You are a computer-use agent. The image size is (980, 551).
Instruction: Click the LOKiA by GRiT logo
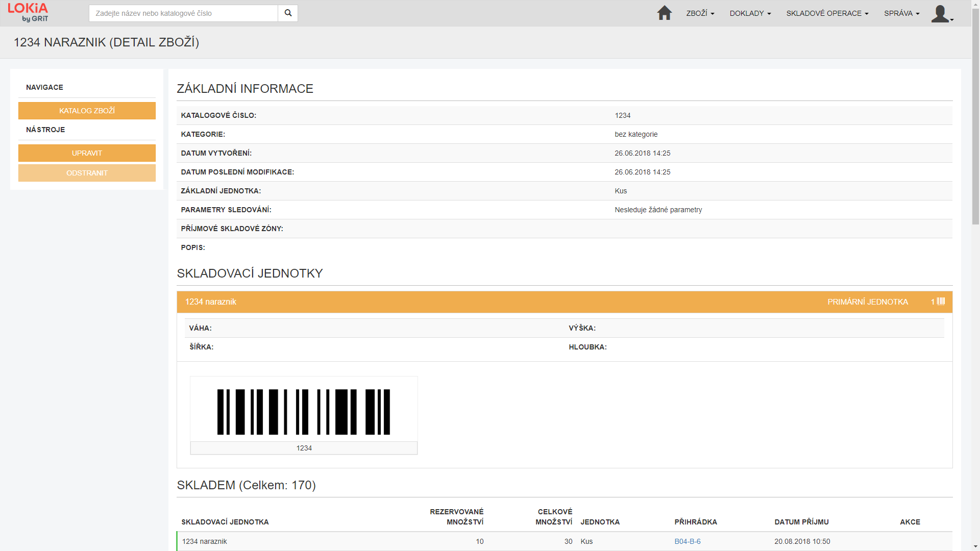point(28,13)
